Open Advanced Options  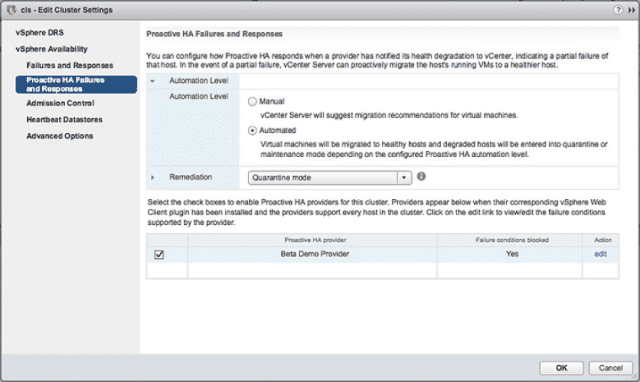coord(60,136)
